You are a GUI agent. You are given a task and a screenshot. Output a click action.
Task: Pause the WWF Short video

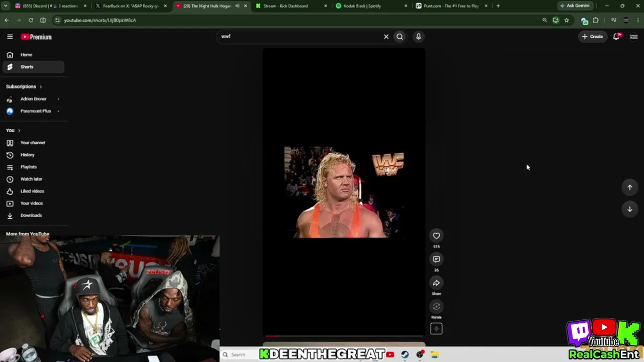(344, 192)
